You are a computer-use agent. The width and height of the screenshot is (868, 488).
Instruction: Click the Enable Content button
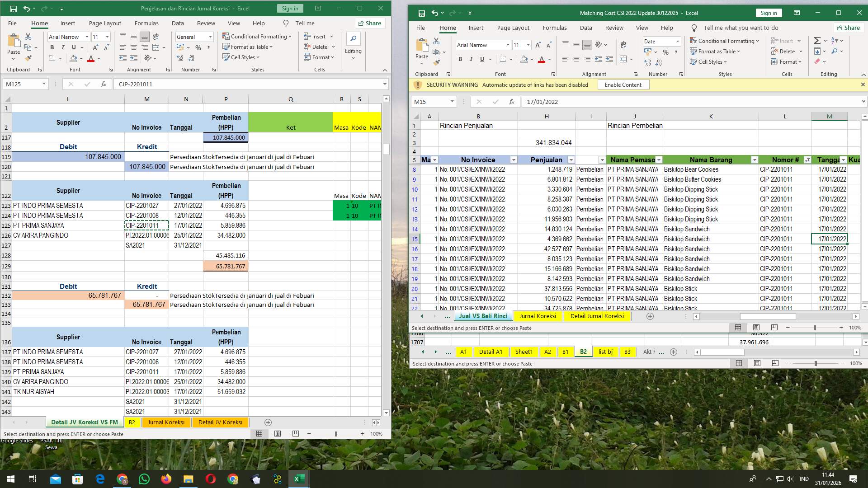pyautogui.click(x=623, y=84)
